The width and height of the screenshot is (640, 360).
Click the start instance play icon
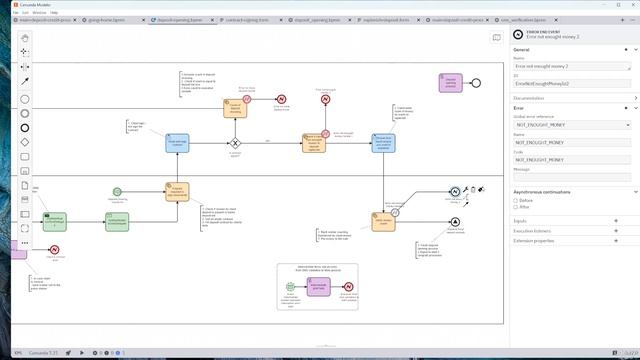[82, 353]
